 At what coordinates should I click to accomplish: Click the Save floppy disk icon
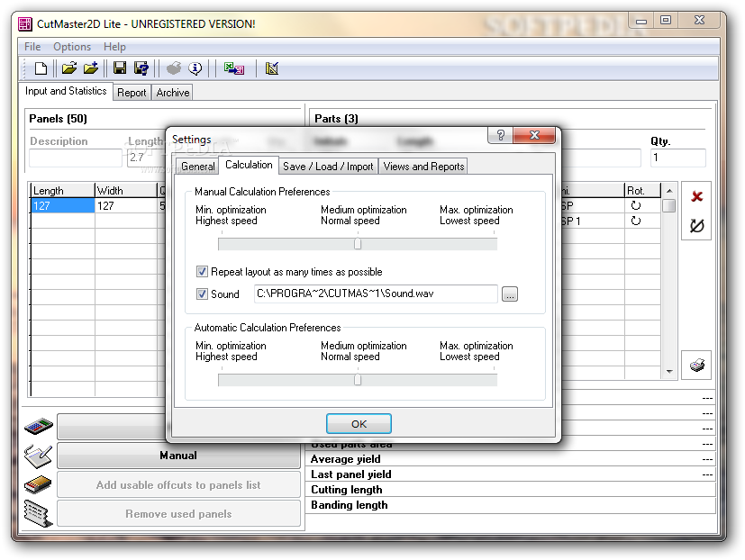click(x=120, y=68)
